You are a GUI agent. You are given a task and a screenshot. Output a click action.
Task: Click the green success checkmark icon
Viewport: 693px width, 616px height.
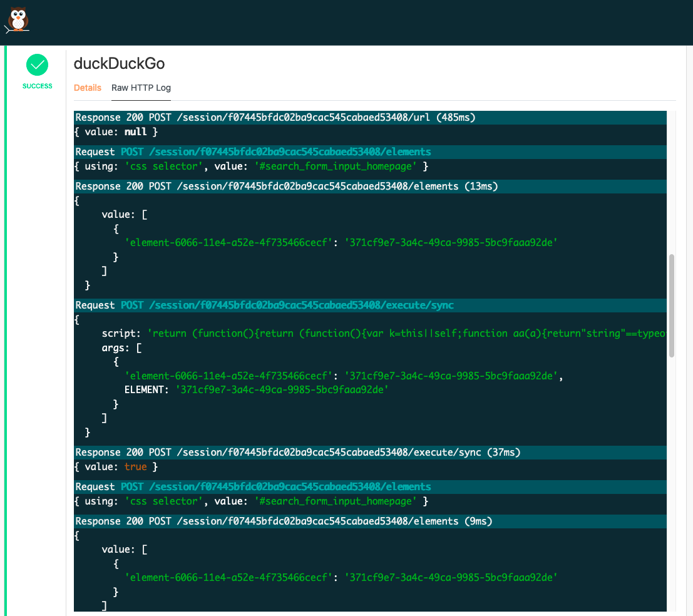pos(37,65)
